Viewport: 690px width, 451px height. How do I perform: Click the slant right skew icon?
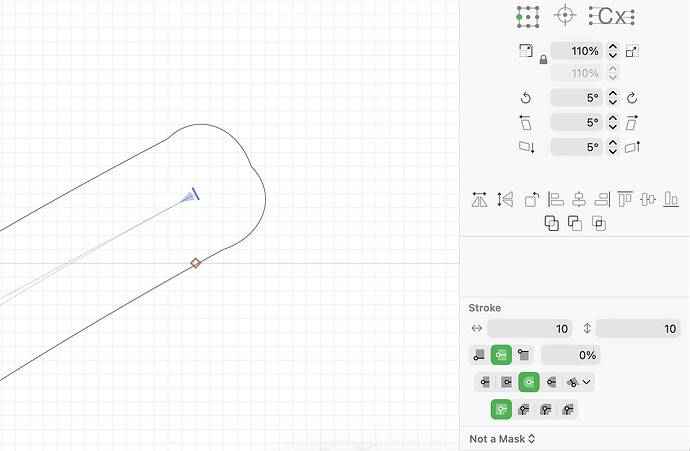632,122
